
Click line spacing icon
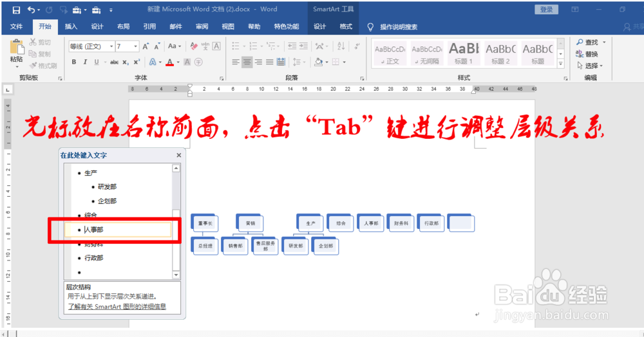point(296,62)
